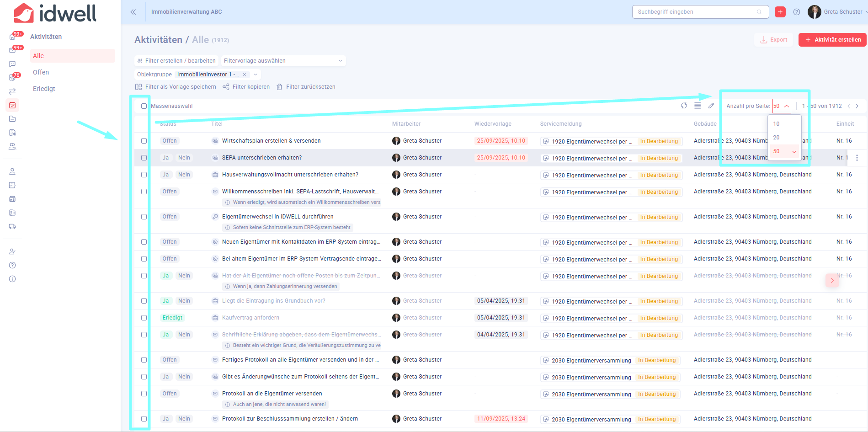Switch to the Offen activities view
The image size is (868, 432).
pos(41,72)
